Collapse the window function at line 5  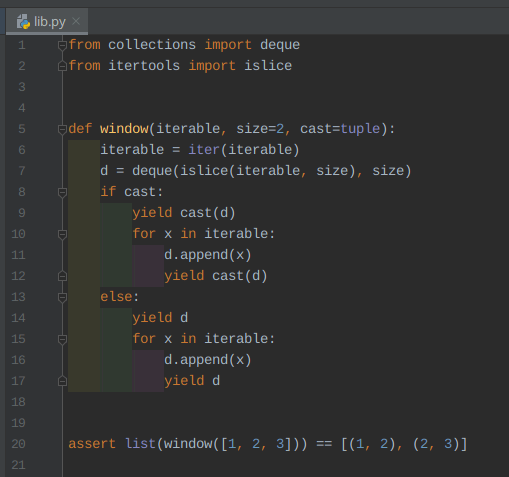62,129
